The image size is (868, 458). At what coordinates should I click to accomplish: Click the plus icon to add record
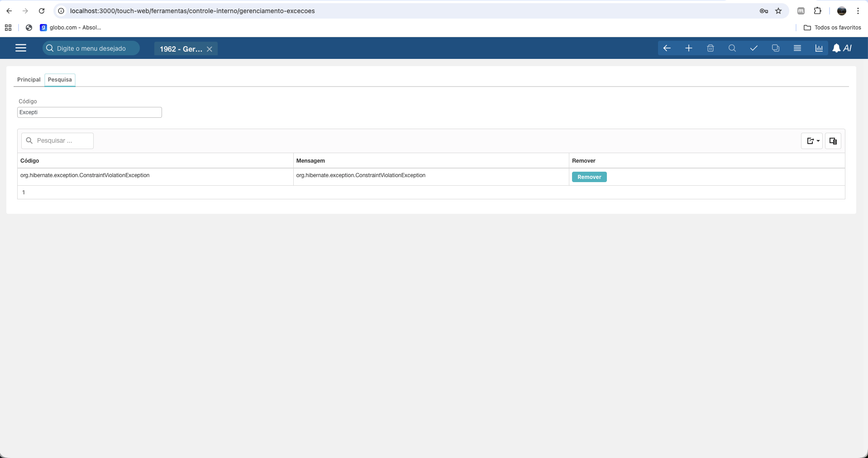(x=688, y=48)
